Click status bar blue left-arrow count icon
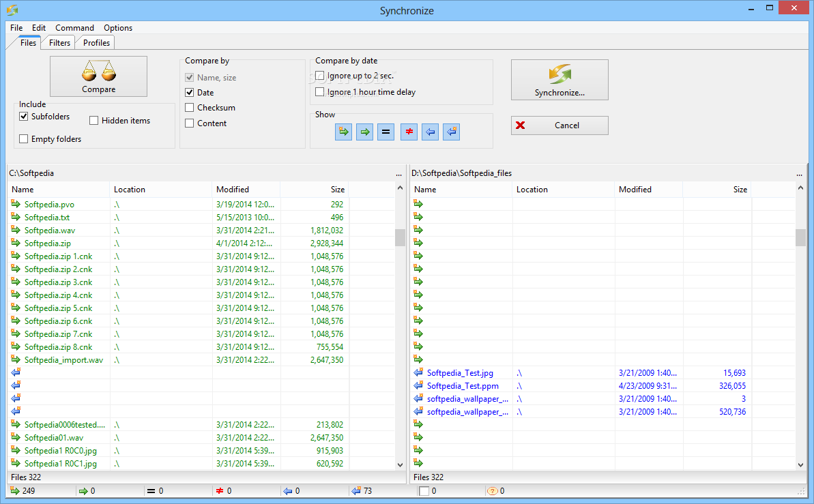Image resolution: width=814 pixels, height=504 pixels. (x=288, y=490)
